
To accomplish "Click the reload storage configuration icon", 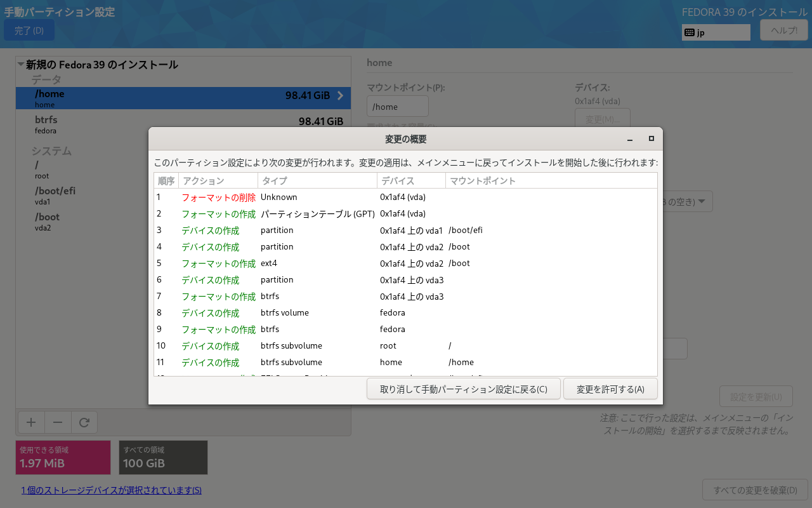I will [x=84, y=422].
